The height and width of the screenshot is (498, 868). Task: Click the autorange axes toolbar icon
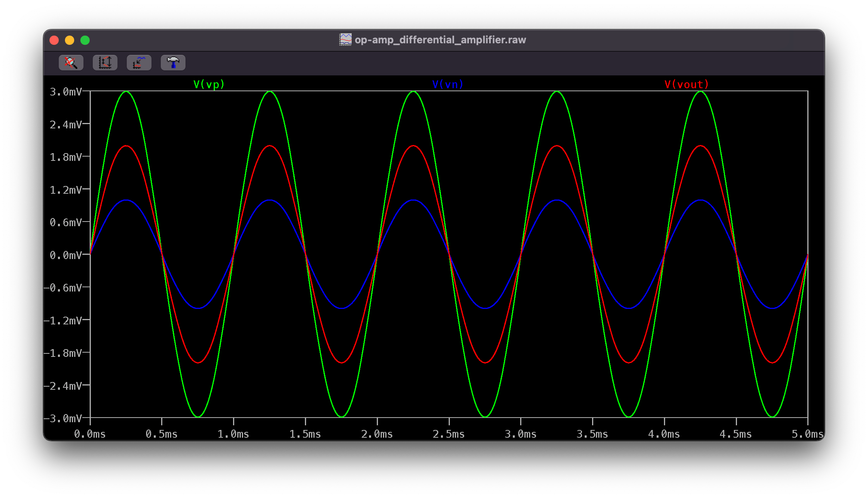coord(105,63)
